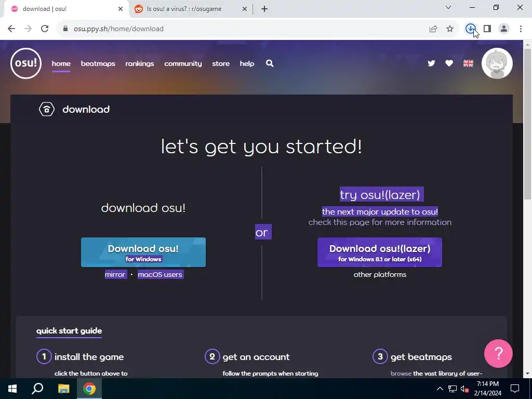Click the browser forward arrow

pos(28,29)
